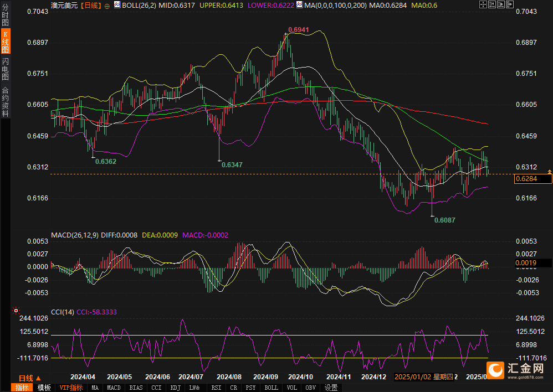Switch to the 指标 bottom tab
This screenshot has width=553, height=392.
pyautogui.click(x=22, y=388)
